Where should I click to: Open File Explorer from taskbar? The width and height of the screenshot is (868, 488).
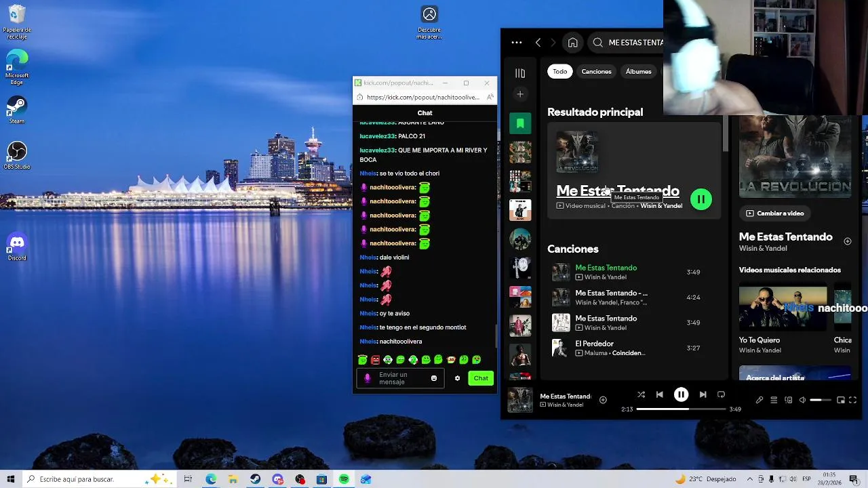point(233,479)
